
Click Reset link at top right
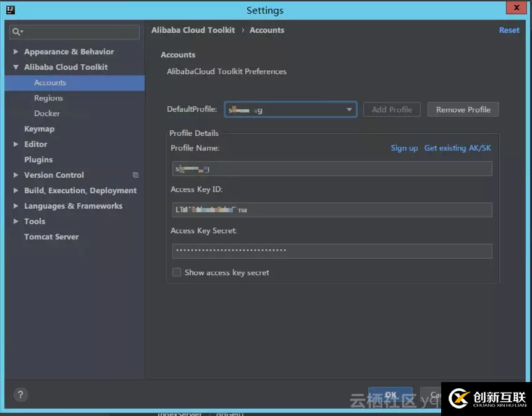pyautogui.click(x=509, y=30)
